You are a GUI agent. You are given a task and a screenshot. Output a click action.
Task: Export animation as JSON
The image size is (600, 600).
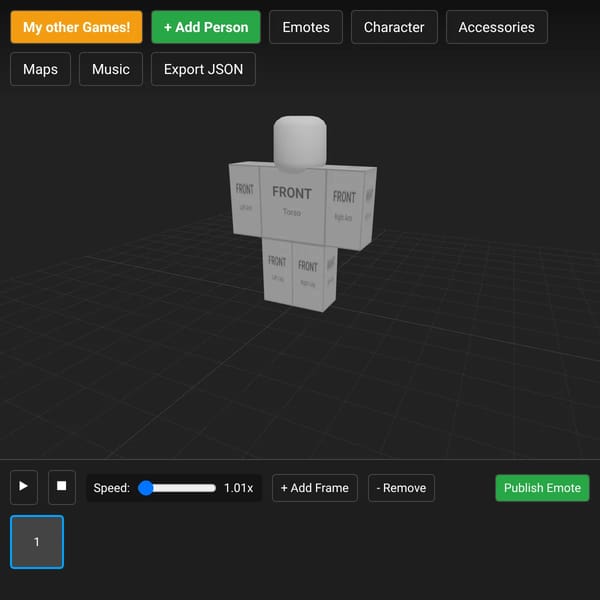[203, 69]
